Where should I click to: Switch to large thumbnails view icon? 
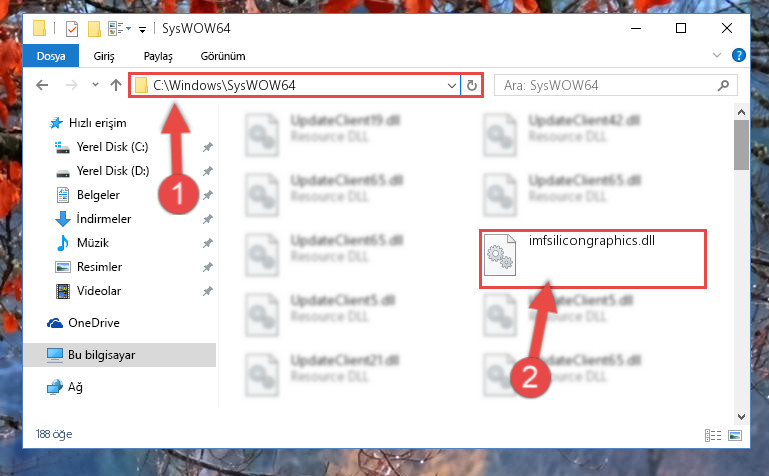[735, 435]
